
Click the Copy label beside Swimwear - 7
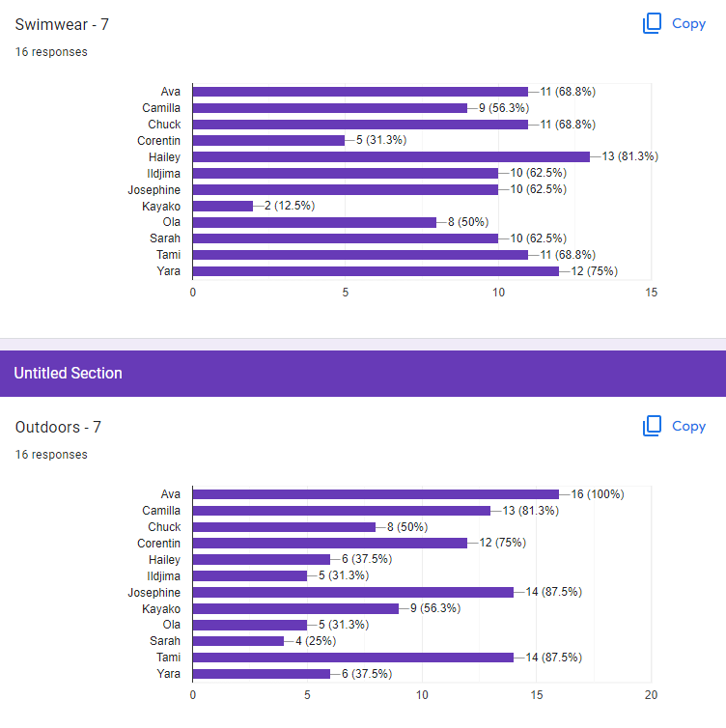click(x=688, y=24)
